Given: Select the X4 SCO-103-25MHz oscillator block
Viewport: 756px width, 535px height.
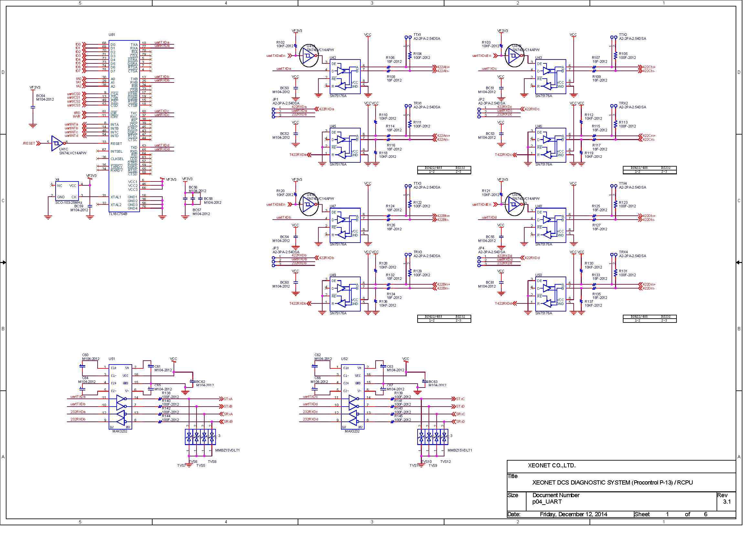Looking at the screenshot, I should [67, 191].
